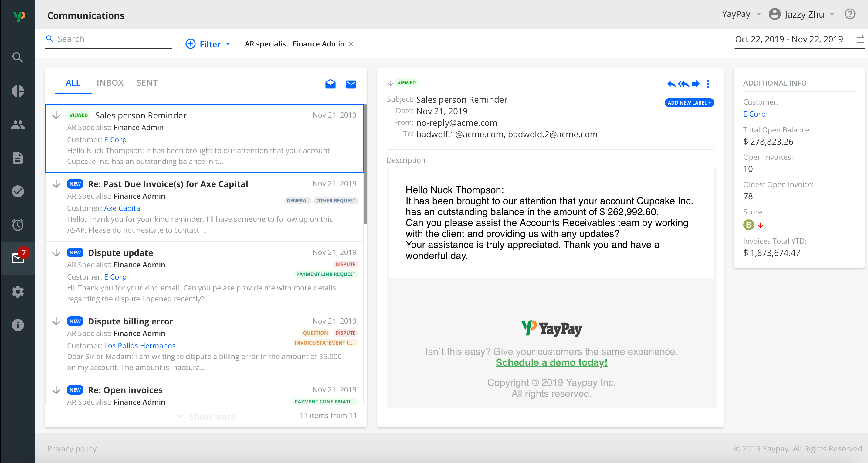Image resolution: width=868 pixels, height=463 pixels.
Task: Click the DISPUTE label on Dispute update email
Action: [x=345, y=265]
